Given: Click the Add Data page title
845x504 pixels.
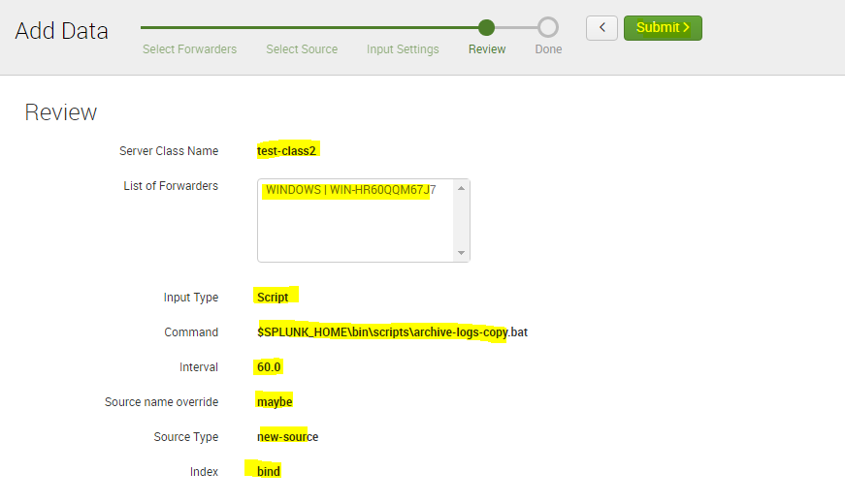Looking at the screenshot, I should click(61, 31).
